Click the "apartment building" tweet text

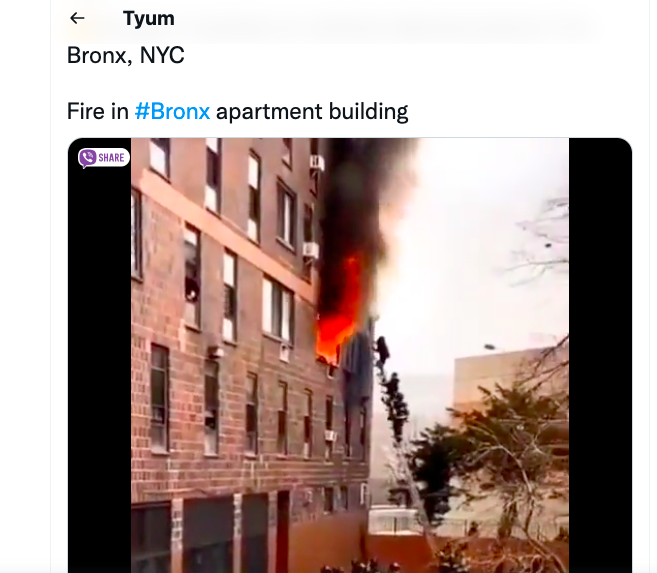tap(312, 111)
